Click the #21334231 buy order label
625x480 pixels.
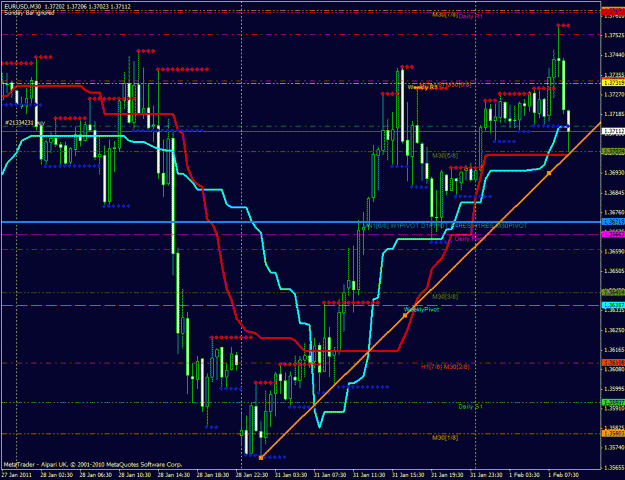pos(25,122)
